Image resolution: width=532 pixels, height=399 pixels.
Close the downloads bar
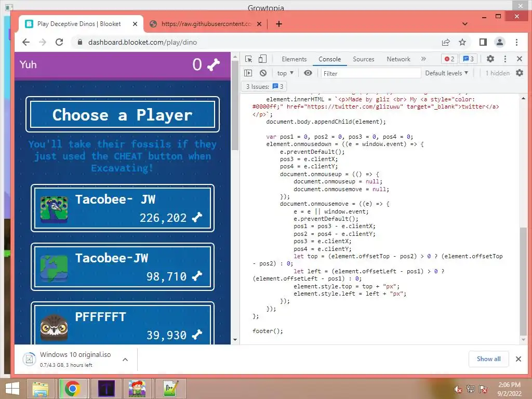pos(518,359)
